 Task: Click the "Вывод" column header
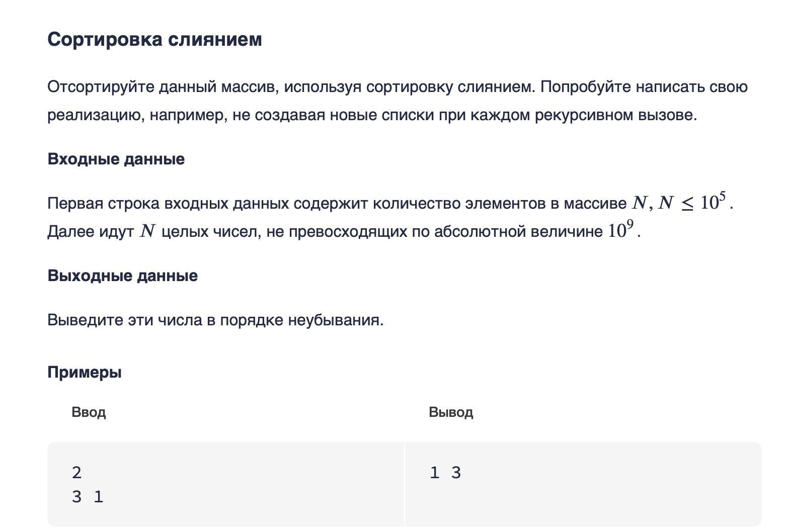pos(451,412)
